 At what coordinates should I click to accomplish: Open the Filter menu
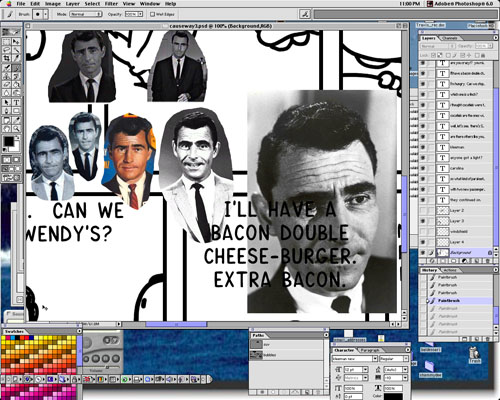pos(111,4)
